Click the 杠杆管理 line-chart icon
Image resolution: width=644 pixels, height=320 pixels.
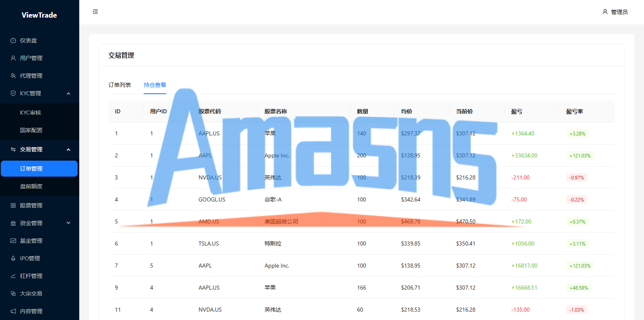click(13, 276)
